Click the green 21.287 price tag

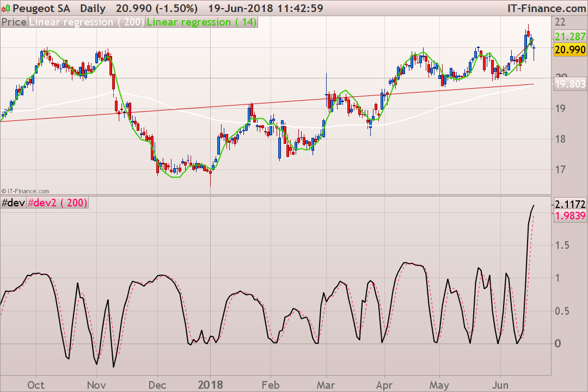click(569, 37)
